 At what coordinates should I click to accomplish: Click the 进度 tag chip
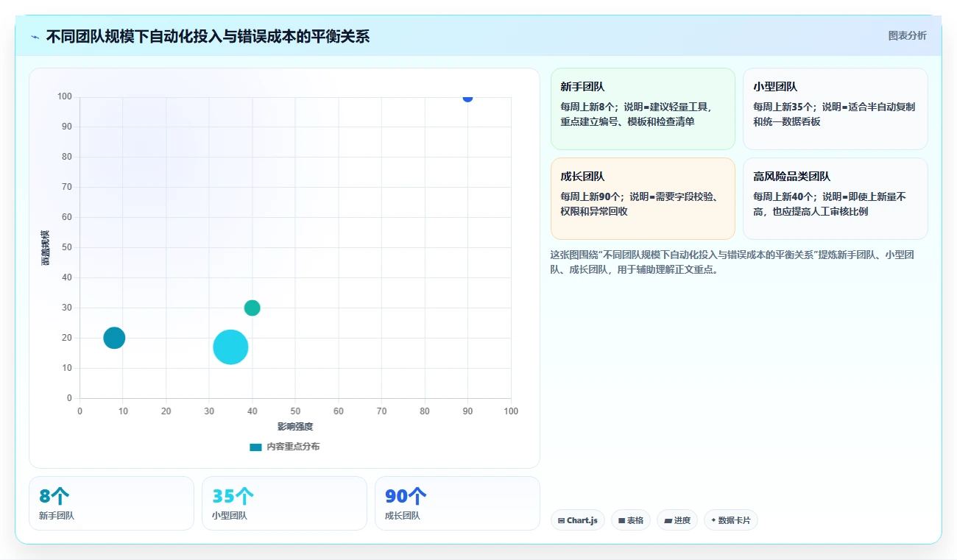coord(677,520)
